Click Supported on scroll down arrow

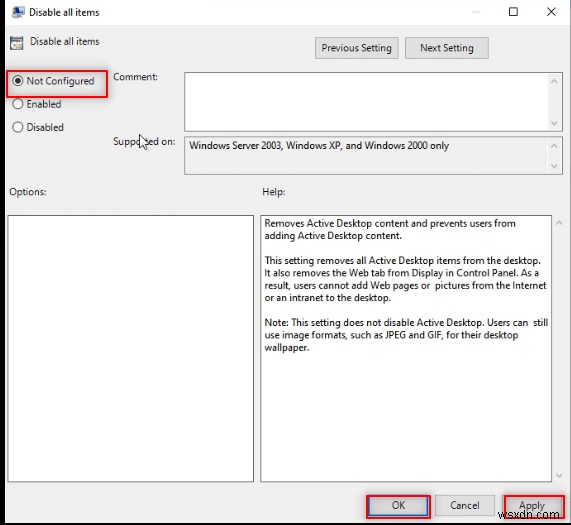(554, 166)
